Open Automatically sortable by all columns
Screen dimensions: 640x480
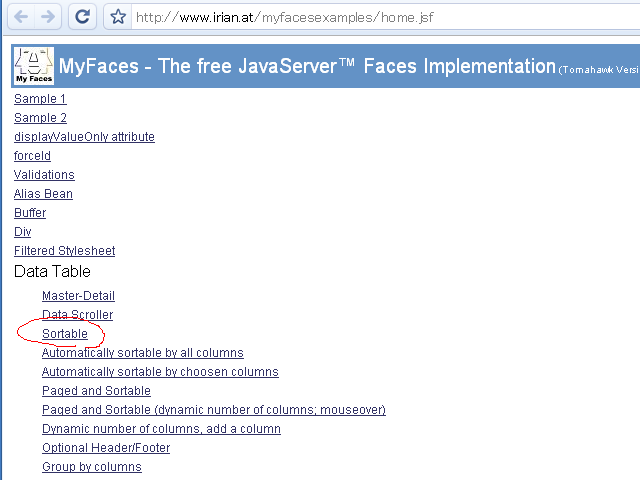tap(143, 353)
